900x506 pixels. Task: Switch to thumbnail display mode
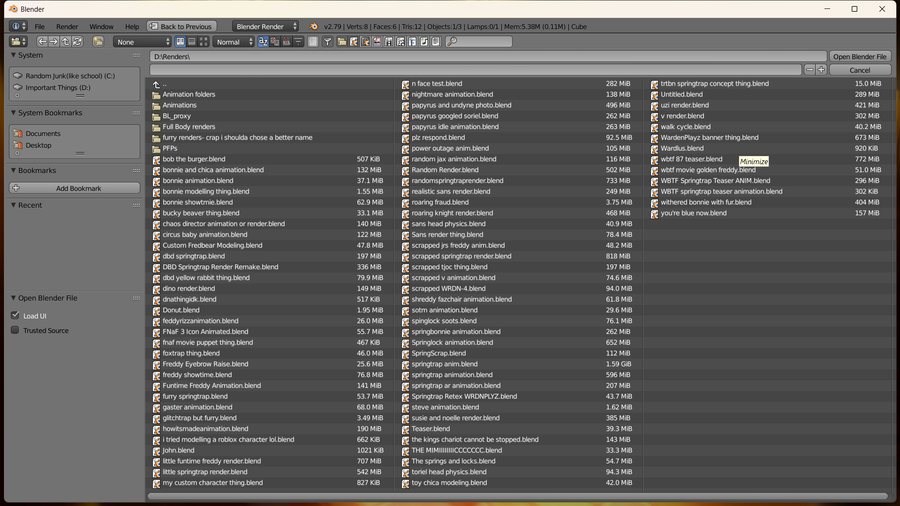point(204,42)
